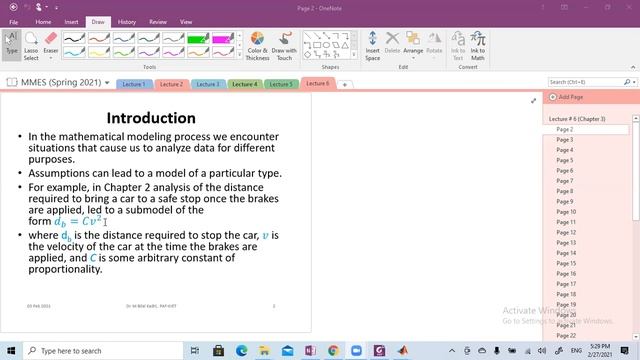Open the MMES (Spring 2021) notebook dropdown

107,82
